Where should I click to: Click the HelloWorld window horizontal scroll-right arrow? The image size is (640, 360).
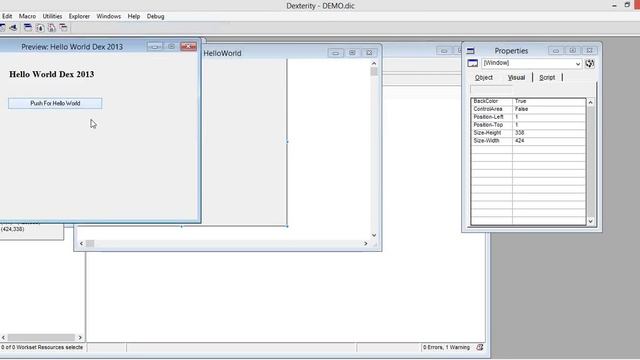pos(365,244)
